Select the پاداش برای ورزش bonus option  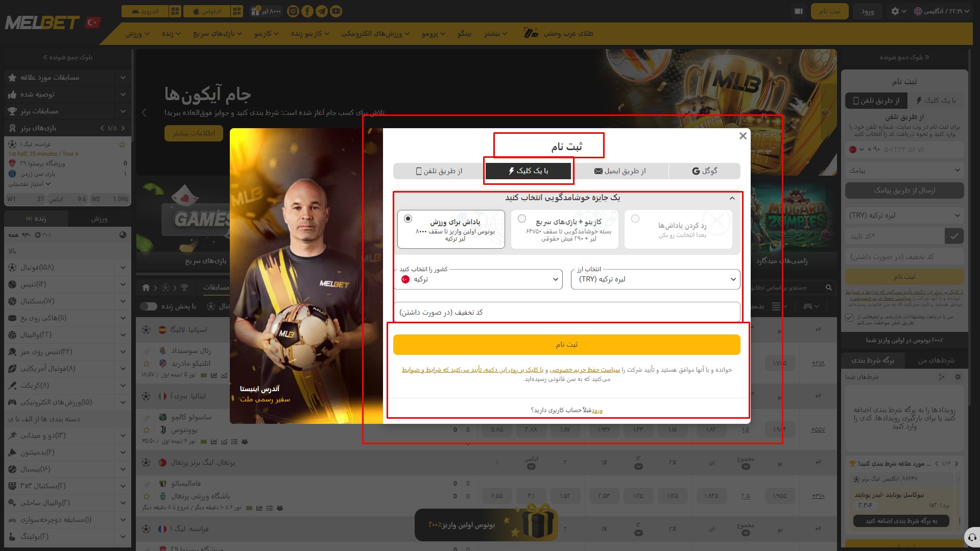[x=451, y=229]
